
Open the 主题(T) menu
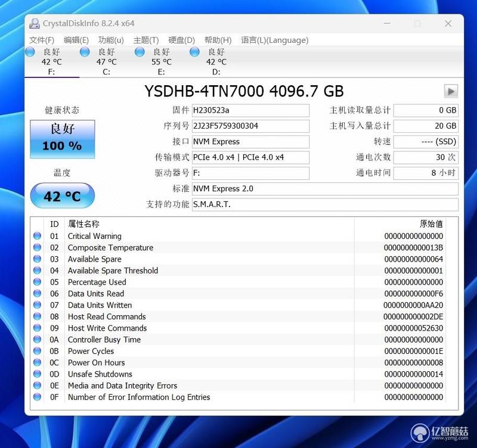click(146, 40)
